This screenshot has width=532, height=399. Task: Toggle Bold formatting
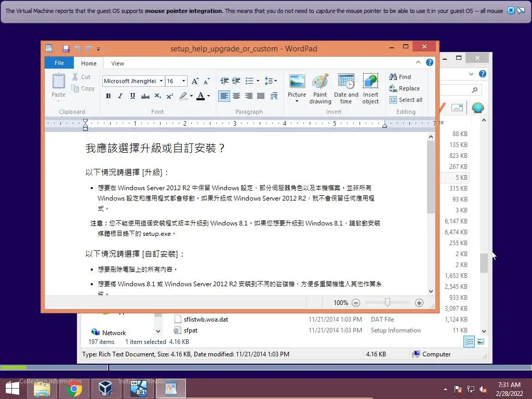pyautogui.click(x=108, y=96)
